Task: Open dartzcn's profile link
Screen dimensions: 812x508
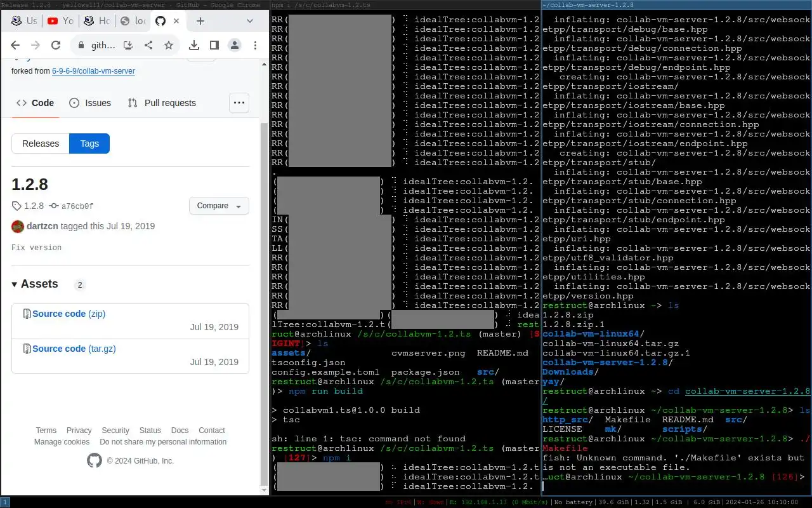Action: 43,226
